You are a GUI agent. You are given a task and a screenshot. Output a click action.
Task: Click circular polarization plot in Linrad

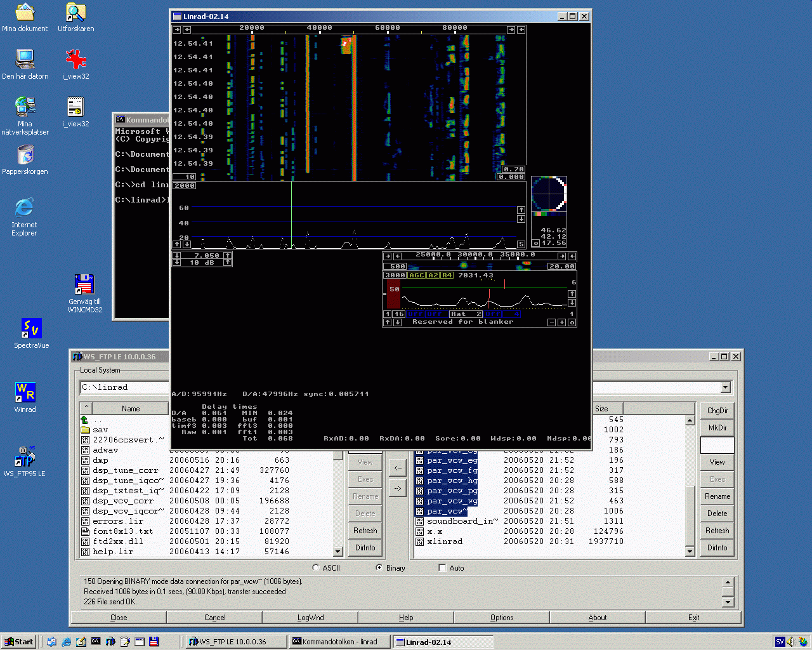coord(549,194)
